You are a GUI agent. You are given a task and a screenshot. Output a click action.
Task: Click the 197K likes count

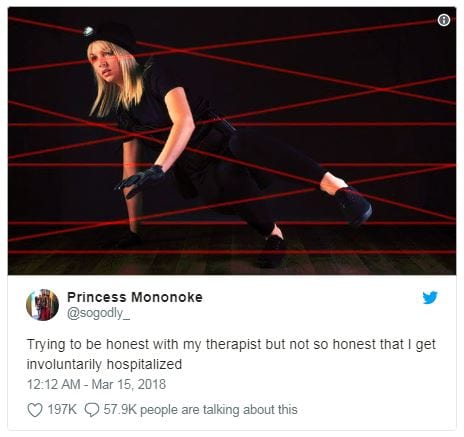62,409
